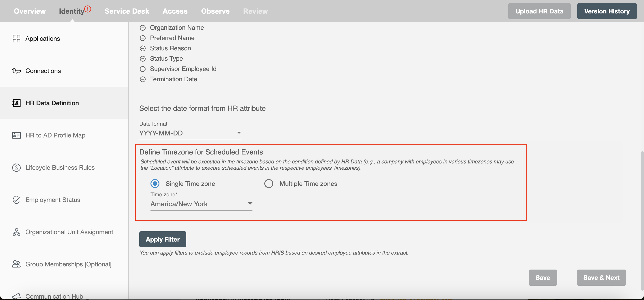The height and width of the screenshot is (300, 644).
Task: Select the Multiple Time zones radio button
Action: pos(269,184)
